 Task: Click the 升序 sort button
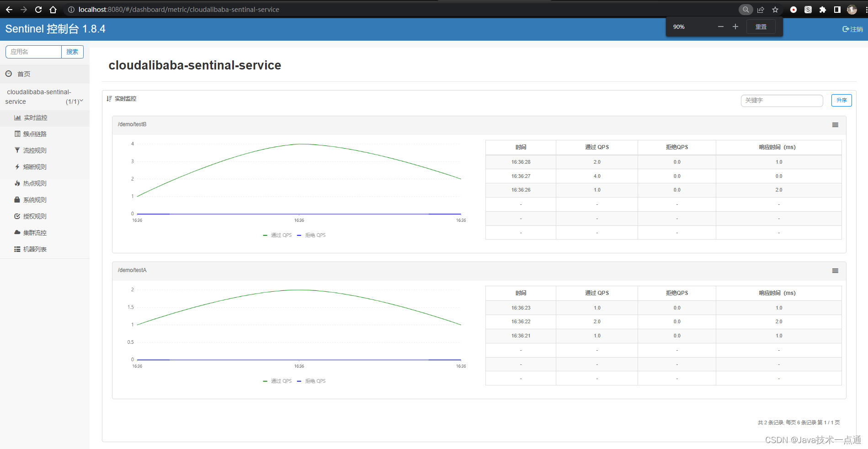pyautogui.click(x=841, y=101)
